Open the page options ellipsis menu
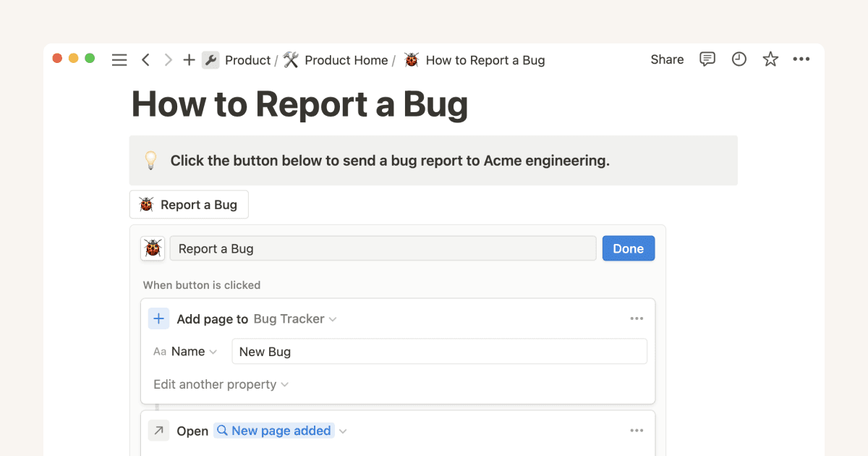Image resolution: width=868 pixels, height=456 pixels. [x=801, y=59]
